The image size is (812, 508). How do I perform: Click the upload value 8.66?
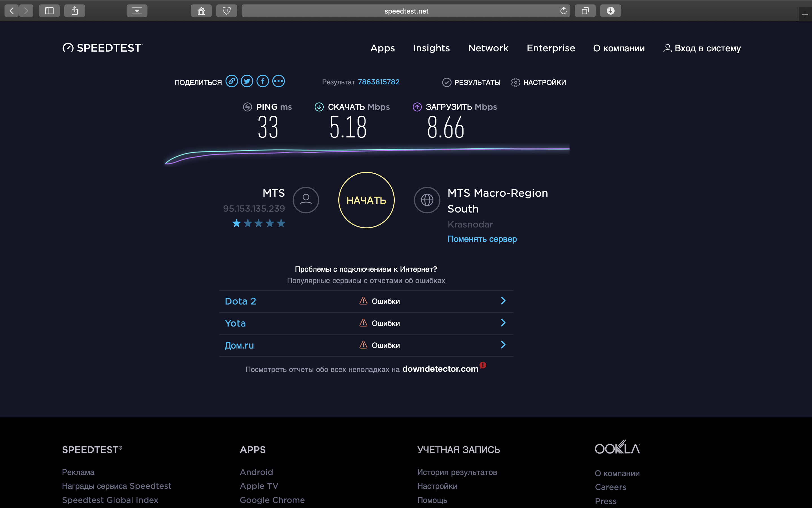445,127
